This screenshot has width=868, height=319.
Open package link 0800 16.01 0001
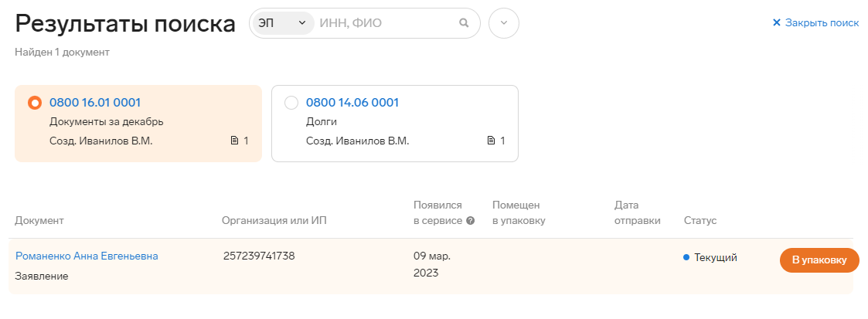(95, 102)
